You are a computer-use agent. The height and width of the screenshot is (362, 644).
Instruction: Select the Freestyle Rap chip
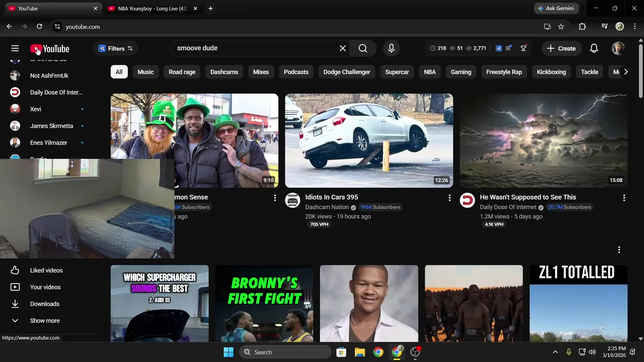[504, 72]
